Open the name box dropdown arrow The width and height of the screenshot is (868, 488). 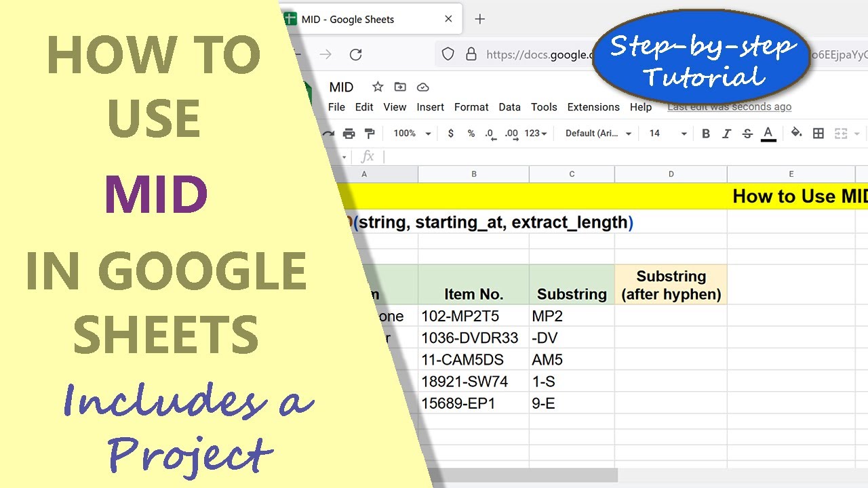(x=344, y=157)
